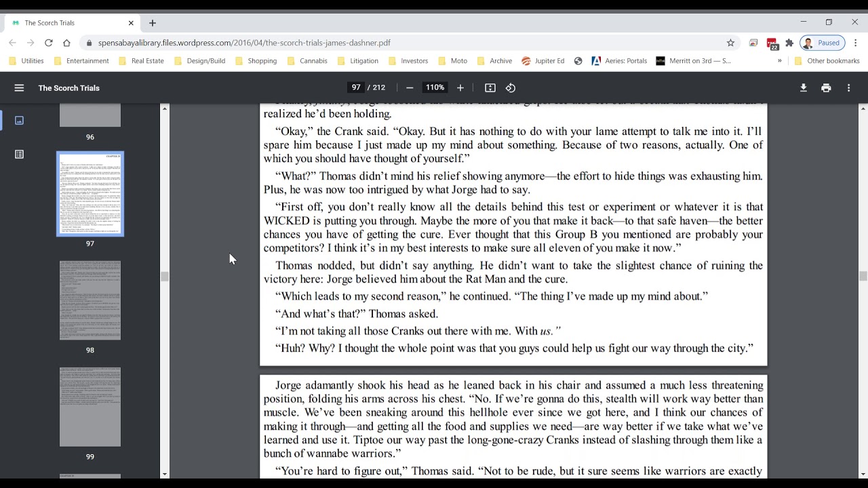Rotate the document counterclockwise
The height and width of the screenshot is (488, 868).
coord(511,87)
